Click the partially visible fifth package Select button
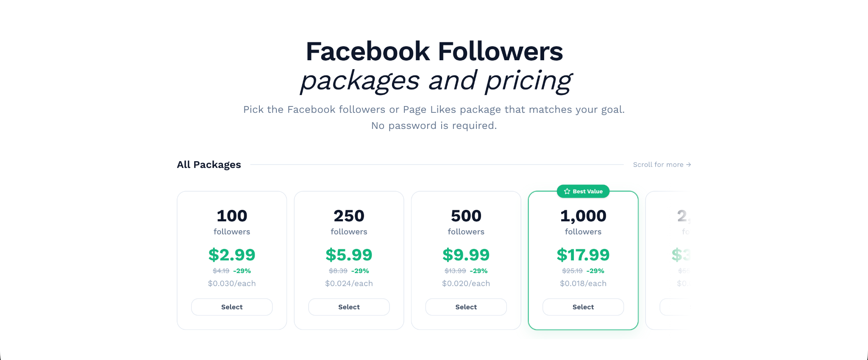Viewport: 868px width, 360px height. point(676,307)
